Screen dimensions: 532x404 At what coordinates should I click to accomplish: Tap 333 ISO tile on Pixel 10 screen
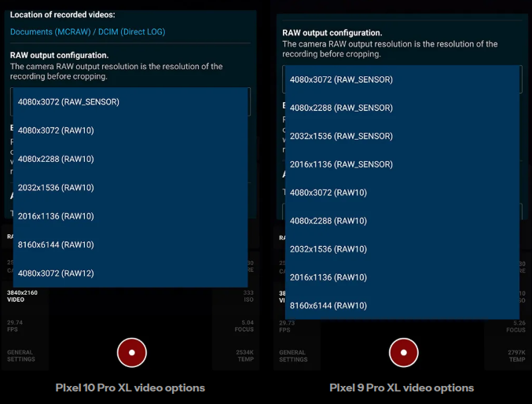(248, 296)
